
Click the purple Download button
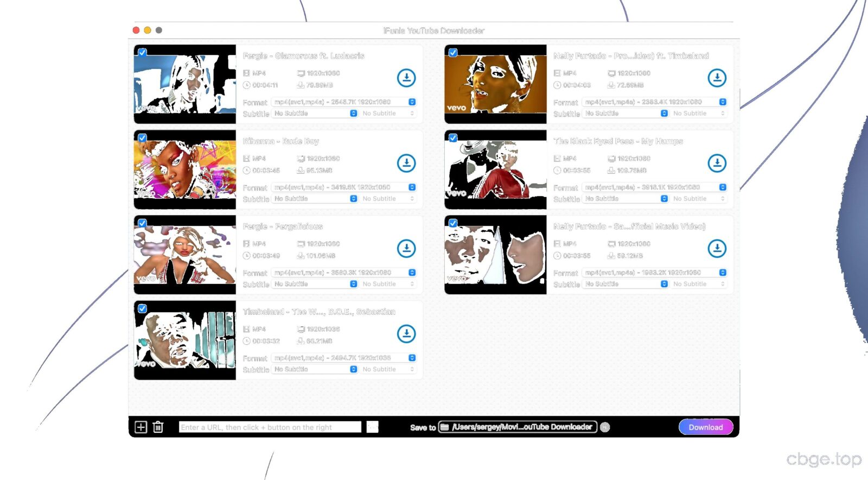(x=706, y=427)
